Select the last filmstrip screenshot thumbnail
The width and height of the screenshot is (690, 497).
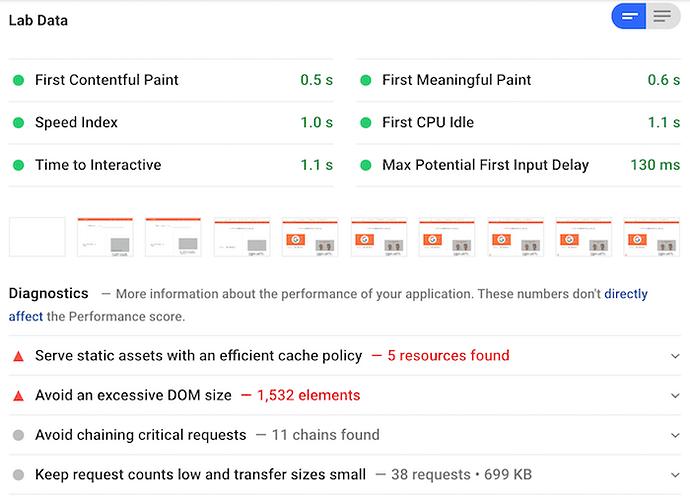(x=651, y=237)
